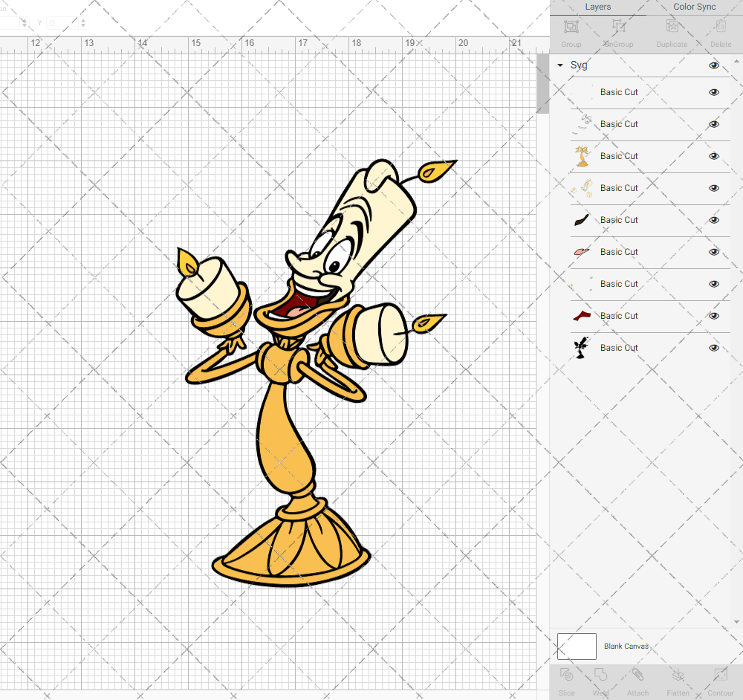Click the Y position input field
Screen dimensions: 743x700
62,23
